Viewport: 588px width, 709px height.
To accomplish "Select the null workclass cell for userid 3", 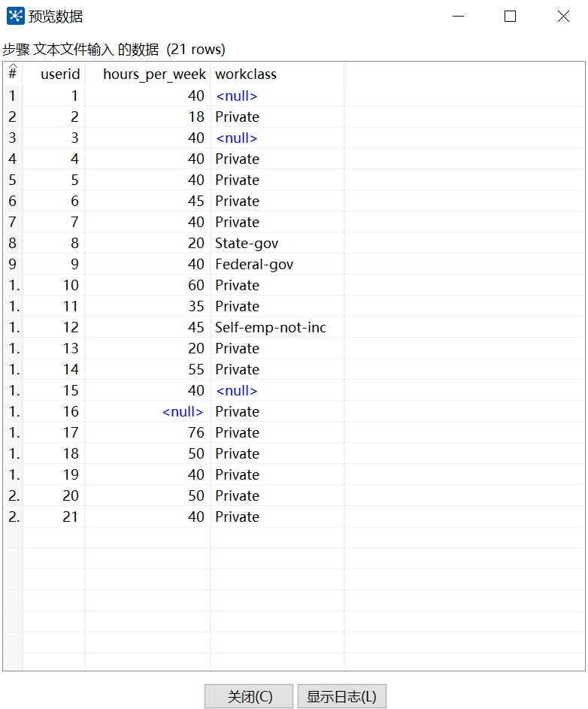I will coord(277,138).
